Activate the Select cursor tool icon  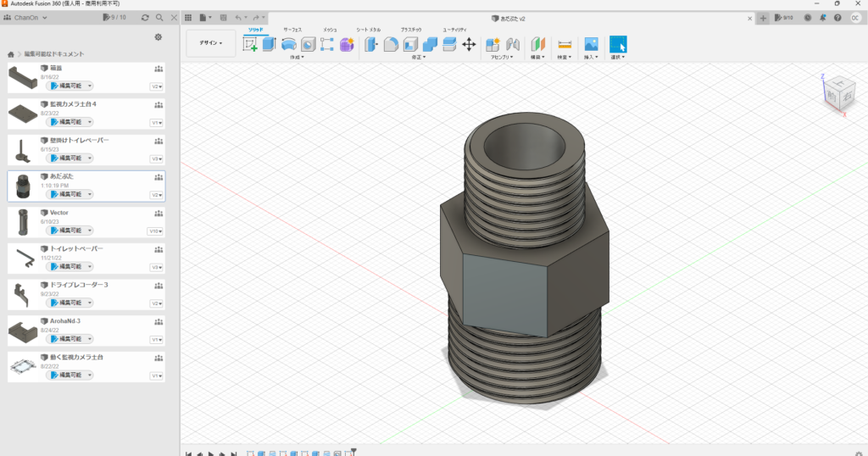[618, 45]
